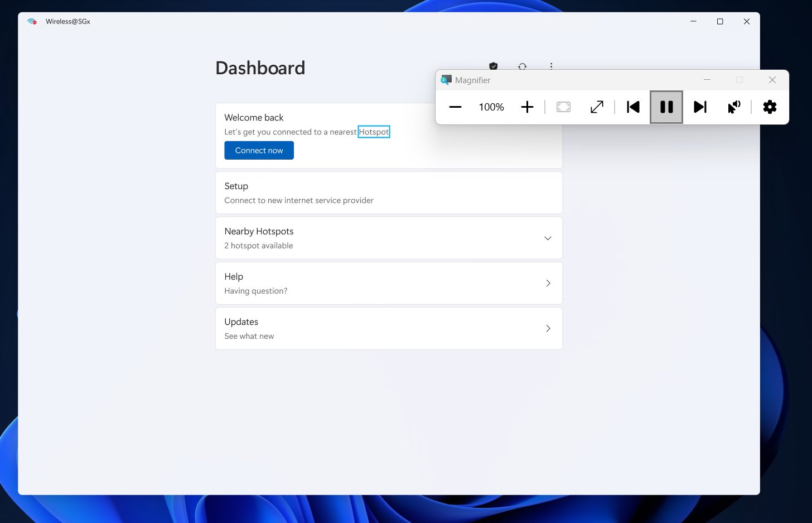The height and width of the screenshot is (523, 812).
Task: Click the 100% zoom level indicator
Action: [x=491, y=107]
